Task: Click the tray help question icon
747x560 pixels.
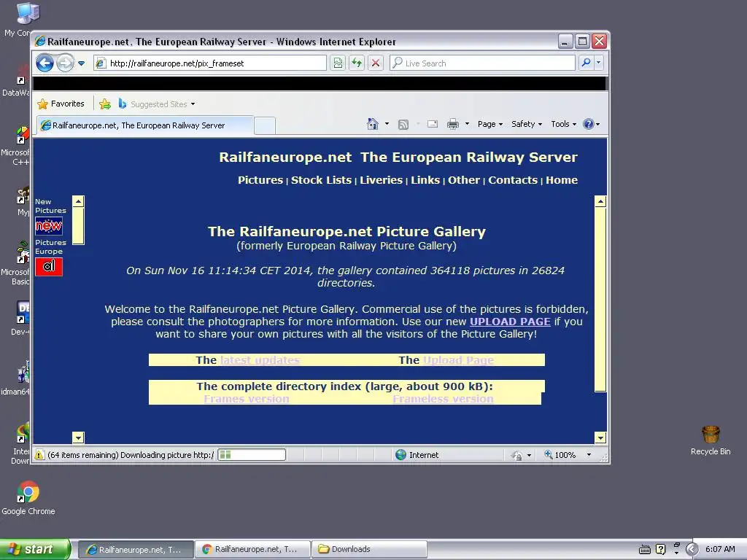Action: click(x=660, y=549)
